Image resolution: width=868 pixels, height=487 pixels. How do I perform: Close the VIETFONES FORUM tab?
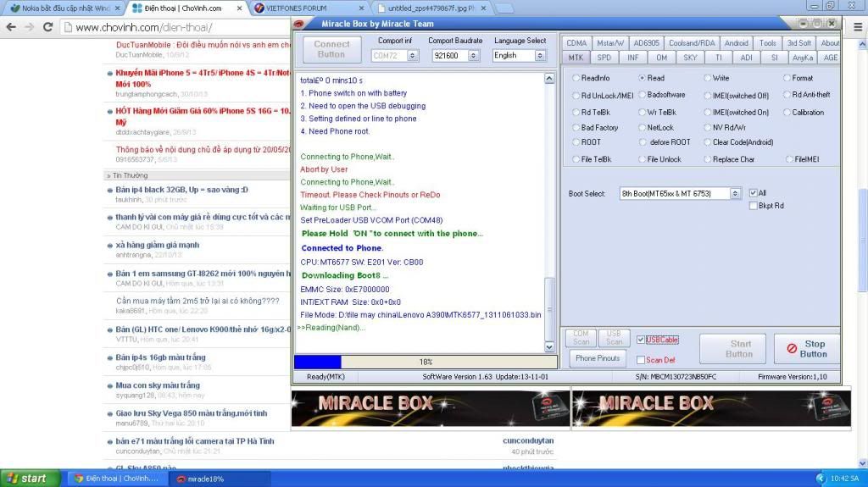(361, 8)
